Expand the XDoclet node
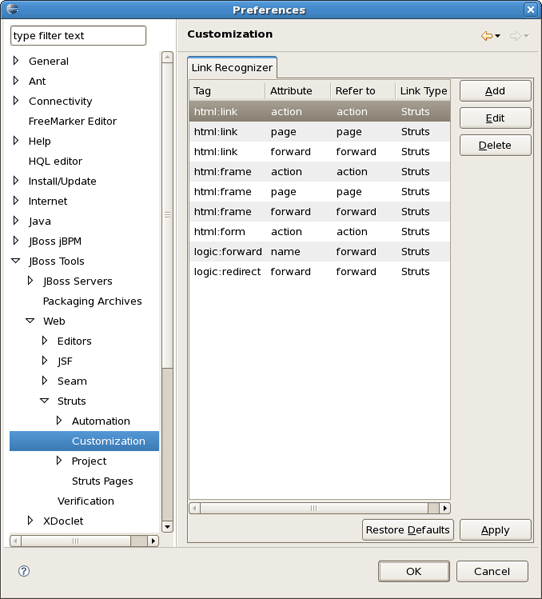 [x=30, y=520]
